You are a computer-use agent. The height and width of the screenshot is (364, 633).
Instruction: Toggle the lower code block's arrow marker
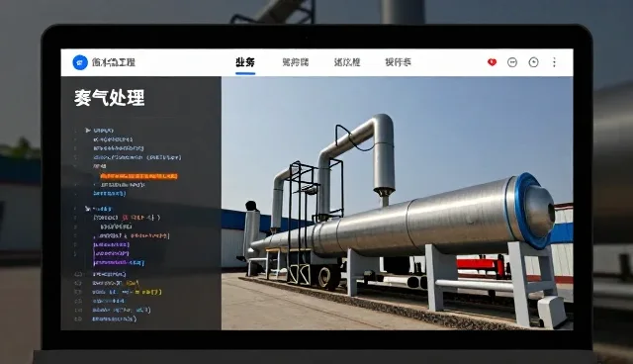88,209
